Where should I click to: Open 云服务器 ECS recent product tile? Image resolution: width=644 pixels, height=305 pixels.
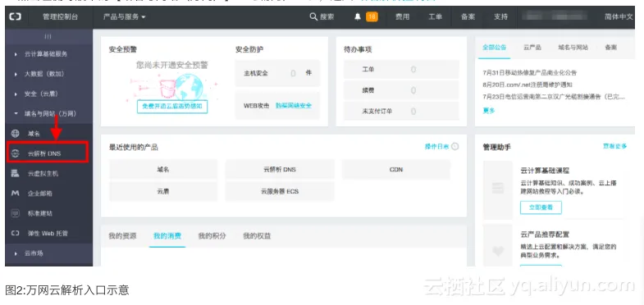point(280,191)
